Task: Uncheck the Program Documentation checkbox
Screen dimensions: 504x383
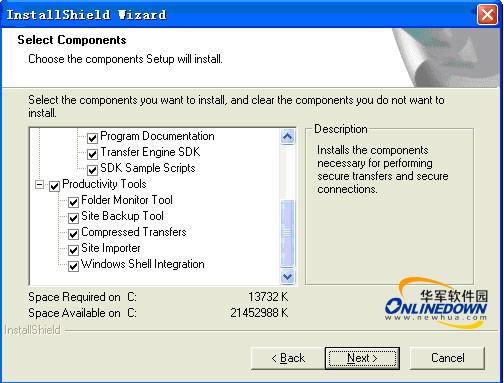Action: click(92, 137)
